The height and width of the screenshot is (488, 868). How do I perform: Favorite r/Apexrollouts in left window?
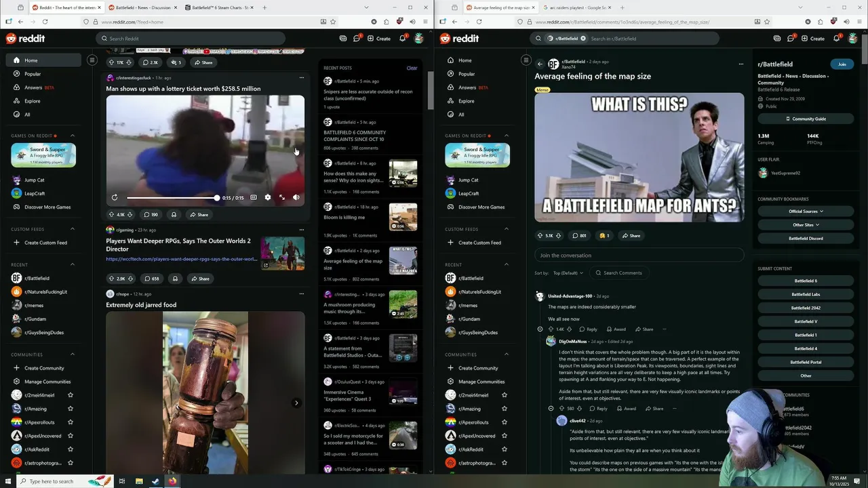tap(71, 422)
